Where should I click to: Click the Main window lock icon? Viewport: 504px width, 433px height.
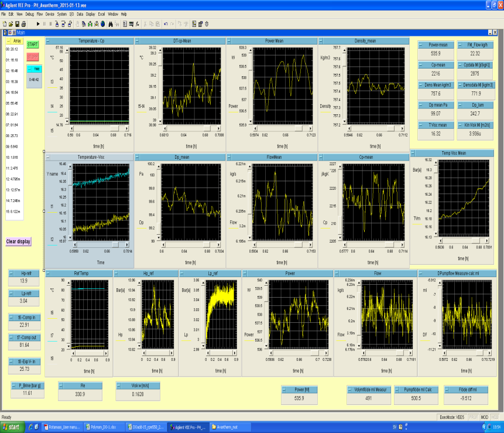coord(5,32)
